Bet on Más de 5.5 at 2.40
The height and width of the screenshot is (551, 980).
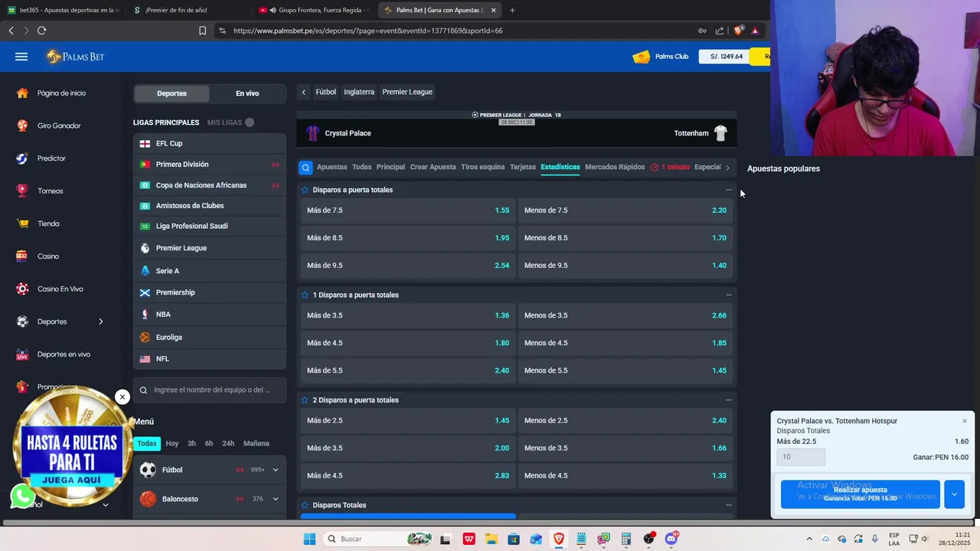click(408, 370)
